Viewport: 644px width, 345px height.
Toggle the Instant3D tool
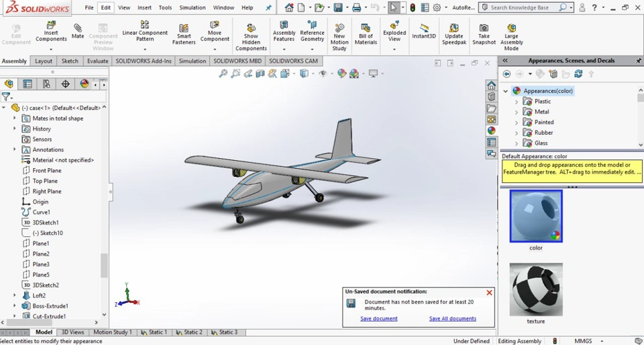[x=424, y=31]
